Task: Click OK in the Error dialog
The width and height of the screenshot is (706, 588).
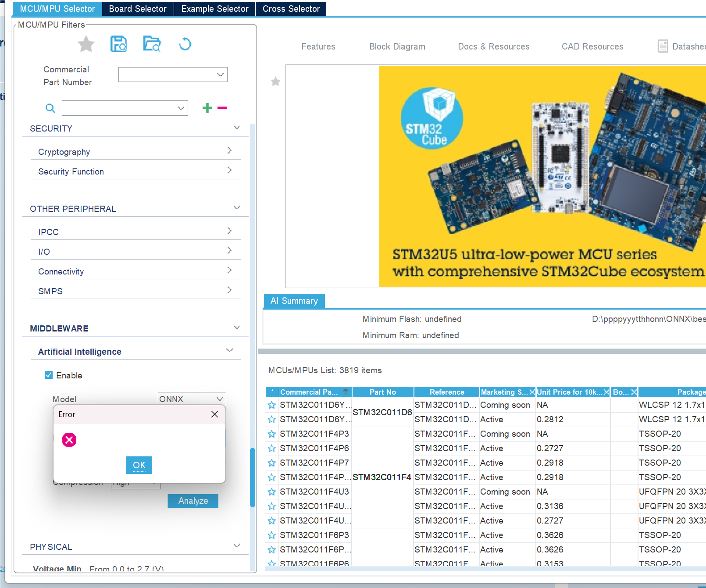Action: [x=139, y=465]
